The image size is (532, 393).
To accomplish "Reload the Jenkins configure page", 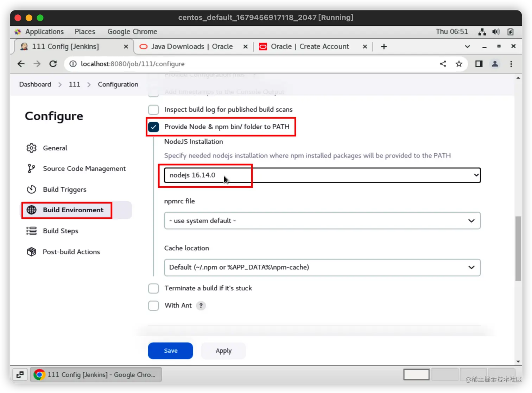I will click(x=53, y=64).
